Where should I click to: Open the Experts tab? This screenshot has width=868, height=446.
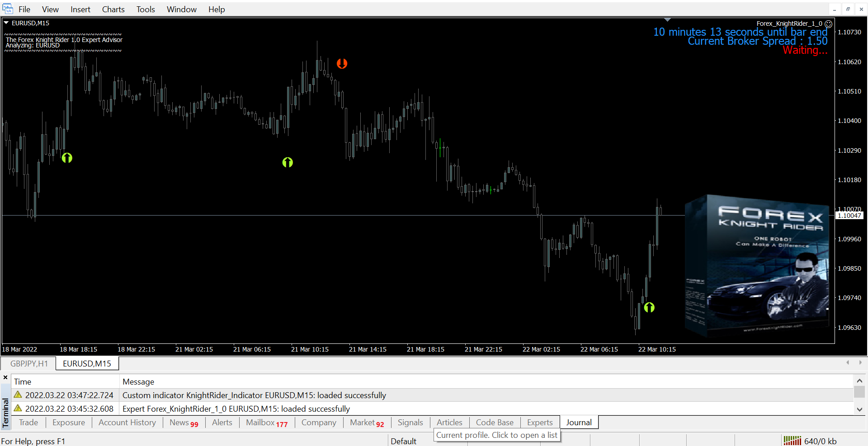click(x=540, y=423)
